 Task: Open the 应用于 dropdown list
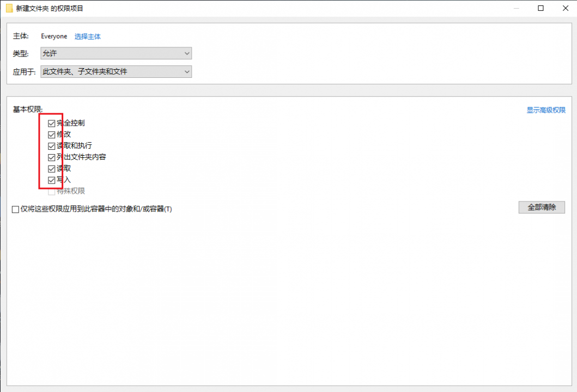click(x=116, y=71)
